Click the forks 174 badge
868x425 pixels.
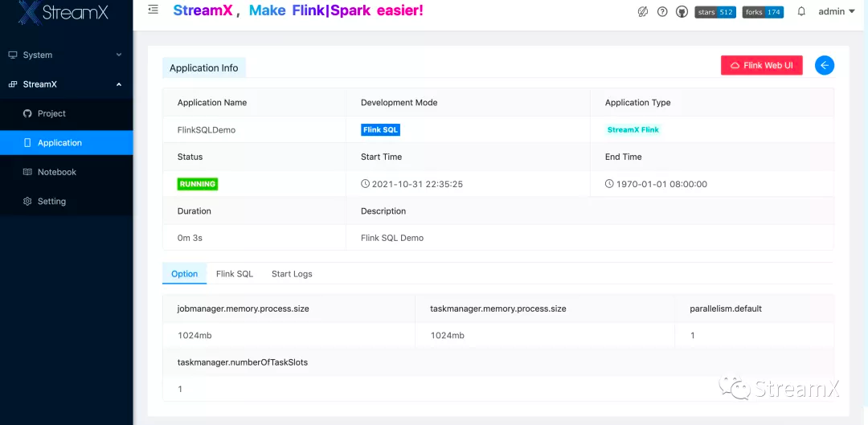763,12
